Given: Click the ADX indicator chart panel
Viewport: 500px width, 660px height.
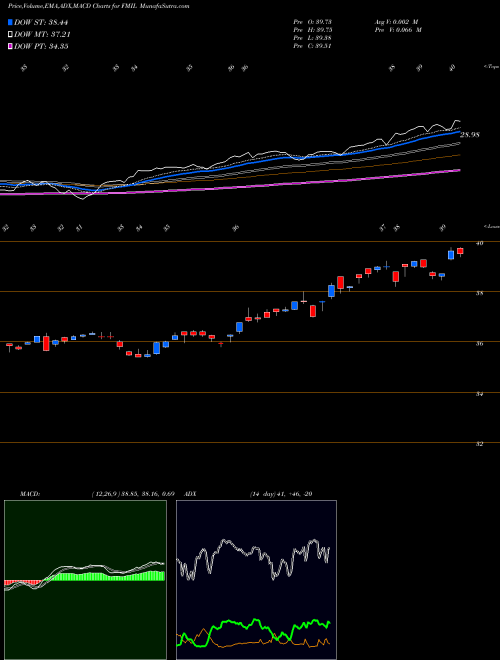Looking at the screenshot, I should [x=256, y=580].
